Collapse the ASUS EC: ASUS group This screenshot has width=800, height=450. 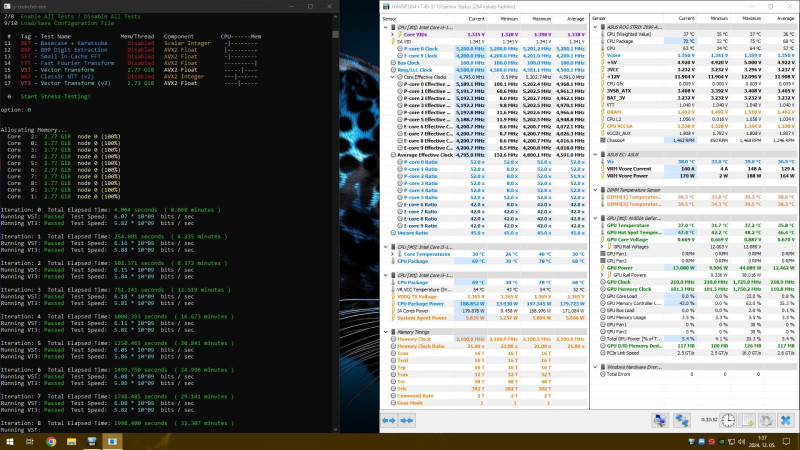click(x=595, y=155)
